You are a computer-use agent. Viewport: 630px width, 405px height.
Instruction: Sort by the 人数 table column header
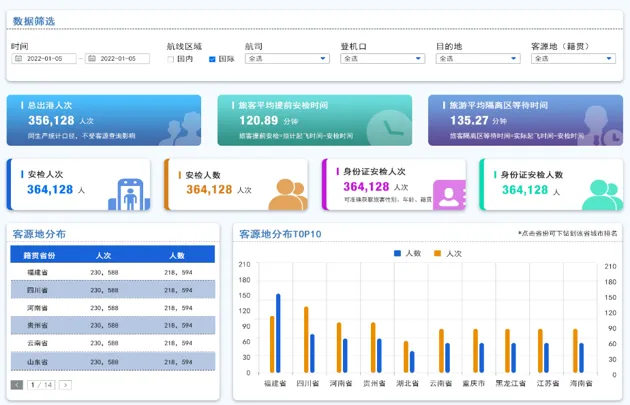point(177,256)
